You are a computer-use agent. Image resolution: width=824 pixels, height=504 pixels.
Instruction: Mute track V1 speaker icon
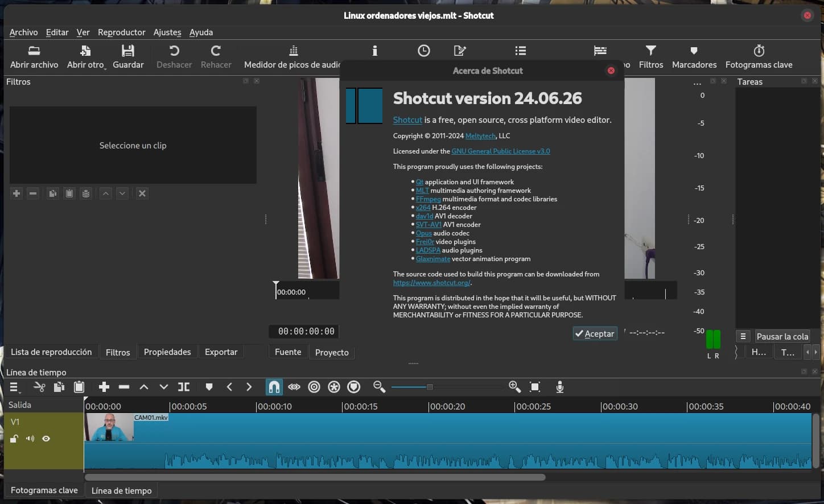[30, 439]
